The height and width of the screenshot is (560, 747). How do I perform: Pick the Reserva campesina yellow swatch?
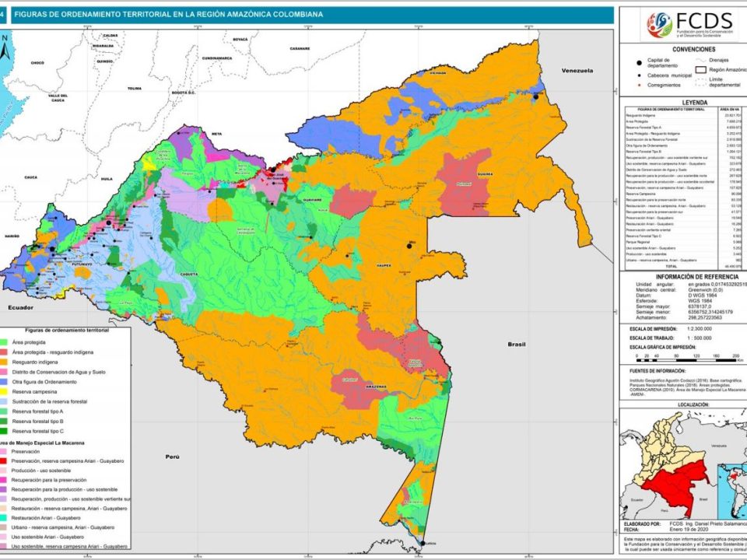5,391
